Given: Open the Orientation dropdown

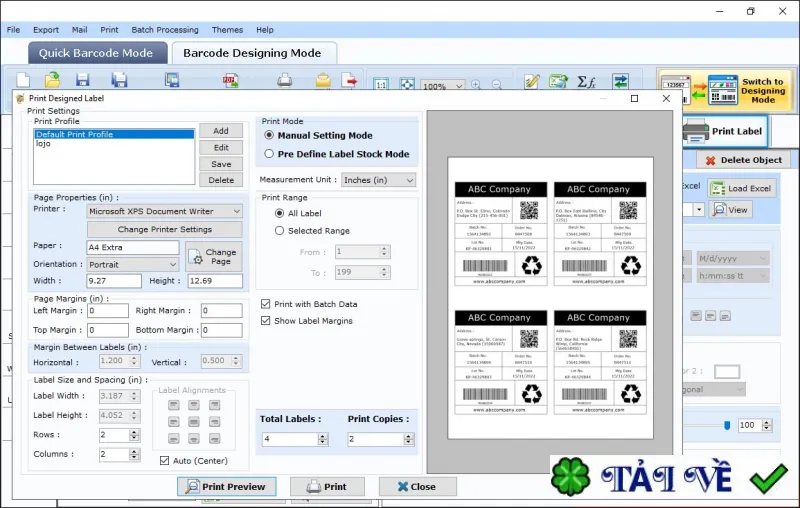Looking at the screenshot, I should pyautogui.click(x=173, y=265).
